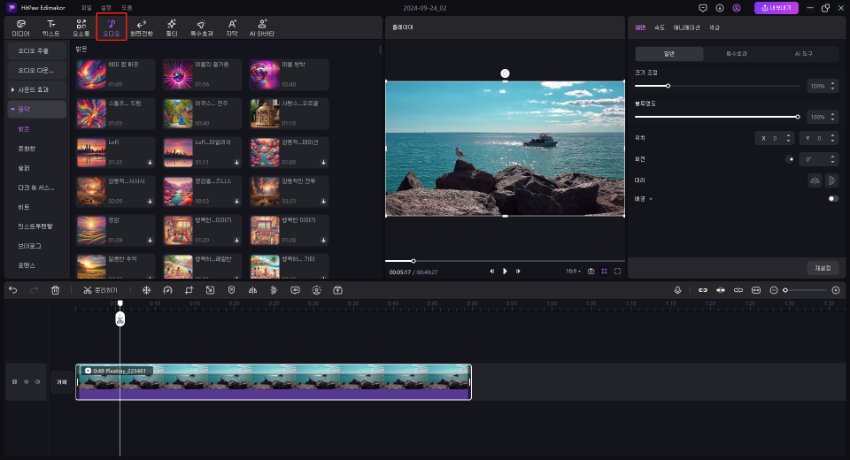Click the delete trash icon in timeline toolbar
Viewport: 850px width, 460px height.
56,290
